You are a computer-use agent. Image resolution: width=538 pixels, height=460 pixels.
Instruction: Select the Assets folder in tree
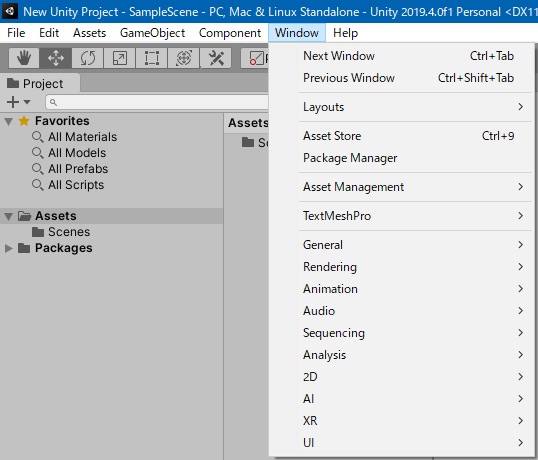[x=111, y=216]
